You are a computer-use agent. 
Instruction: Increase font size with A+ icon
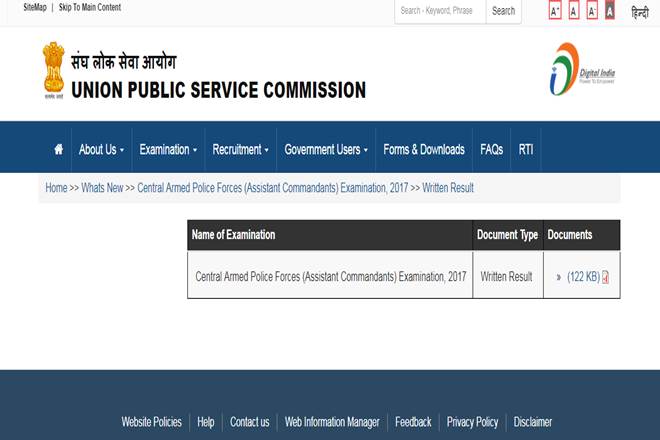click(x=555, y=11)
